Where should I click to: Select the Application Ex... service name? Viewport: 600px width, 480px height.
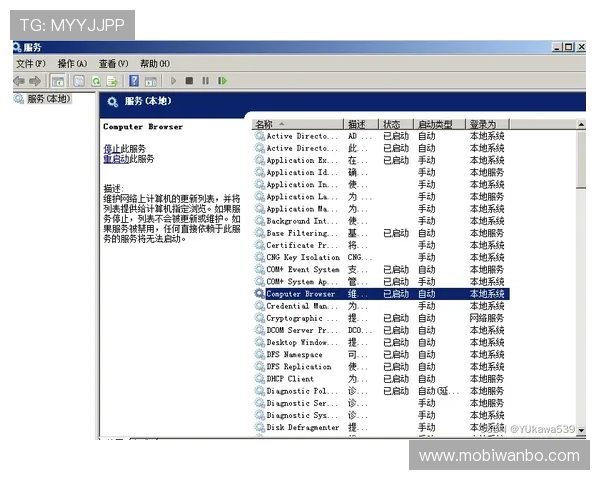302,160
